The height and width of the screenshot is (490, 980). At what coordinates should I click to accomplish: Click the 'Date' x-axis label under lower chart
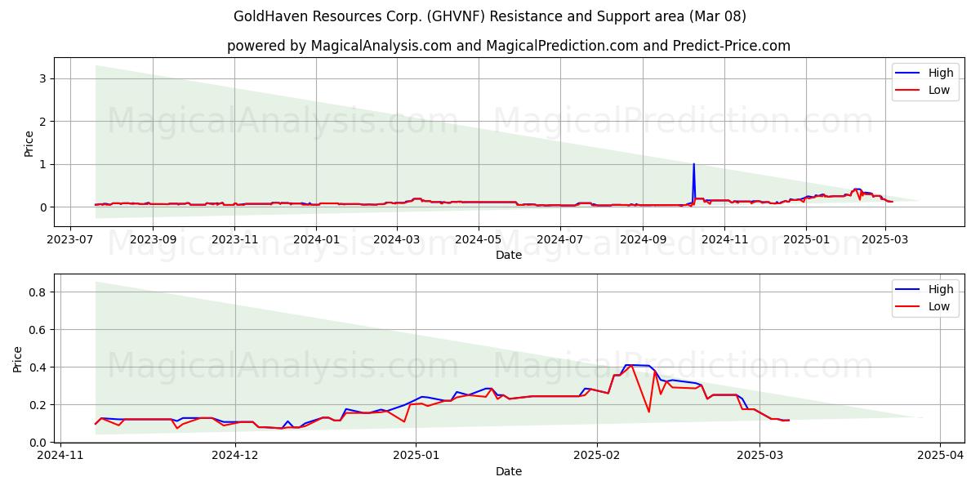[x=509, y=471]
